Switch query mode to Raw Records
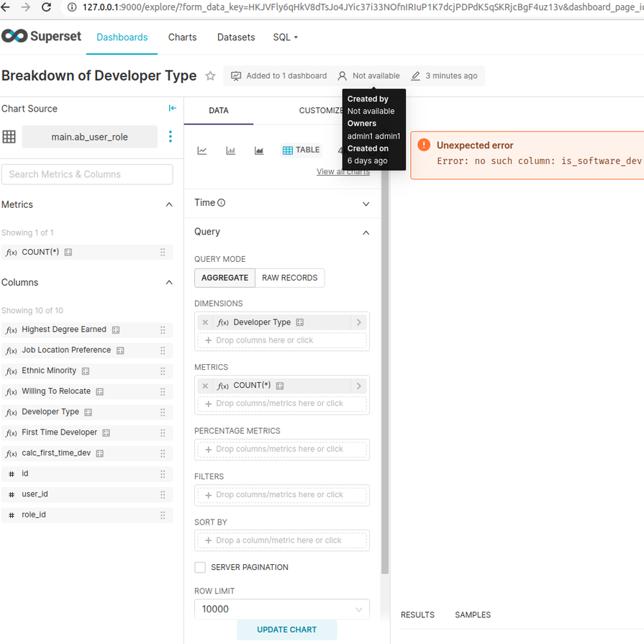 [x=289, y=278]
